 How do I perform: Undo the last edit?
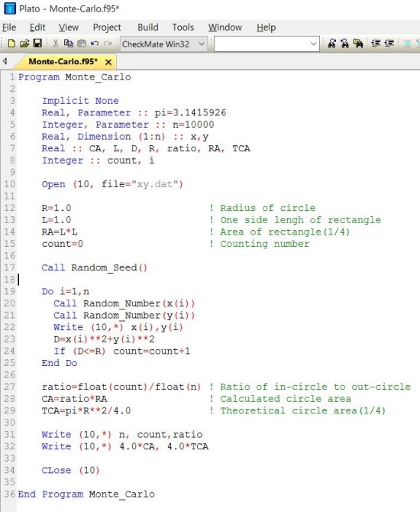pyautogui.click(x=95, y=44)
